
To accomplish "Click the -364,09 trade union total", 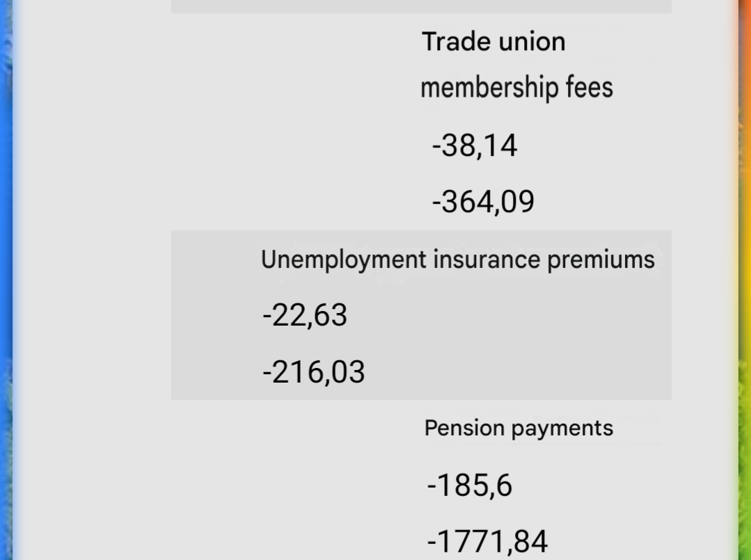I will tap(483, 202).
